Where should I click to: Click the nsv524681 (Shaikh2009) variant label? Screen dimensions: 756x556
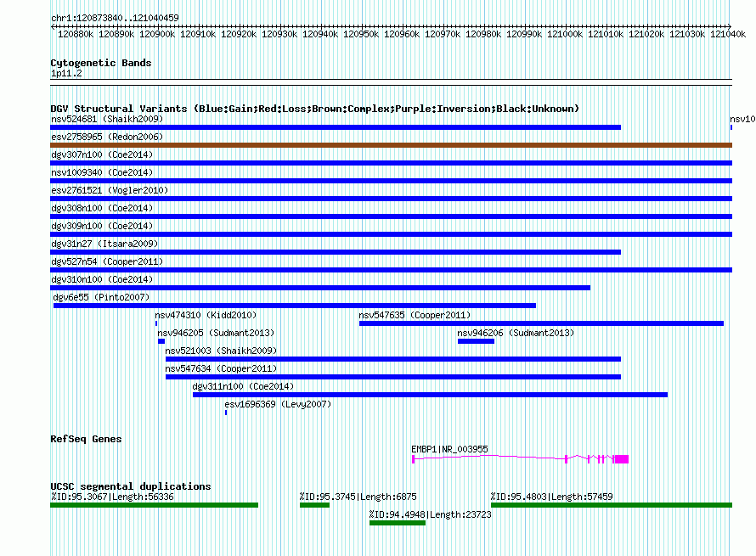107,119
